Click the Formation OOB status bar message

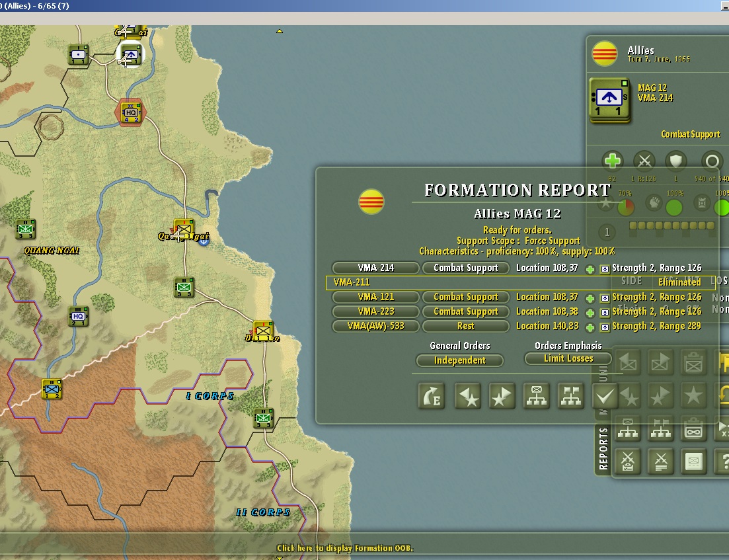coord(344,548)
